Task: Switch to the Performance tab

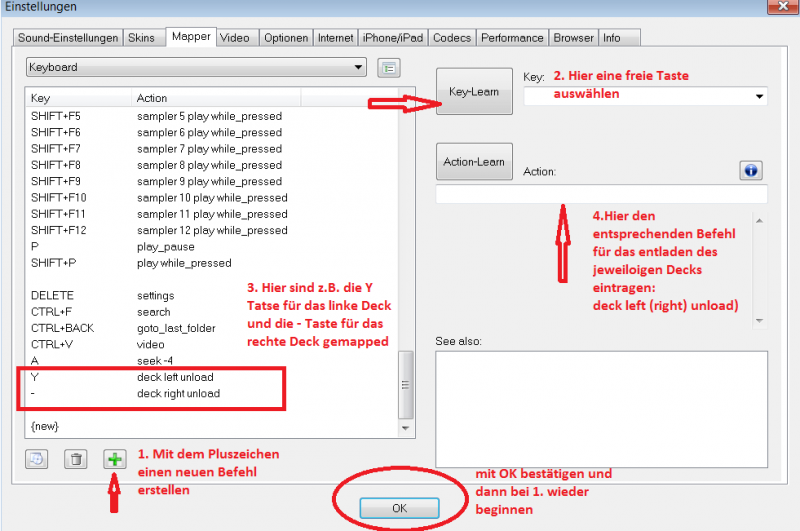Action: click(x=512, y=38)
